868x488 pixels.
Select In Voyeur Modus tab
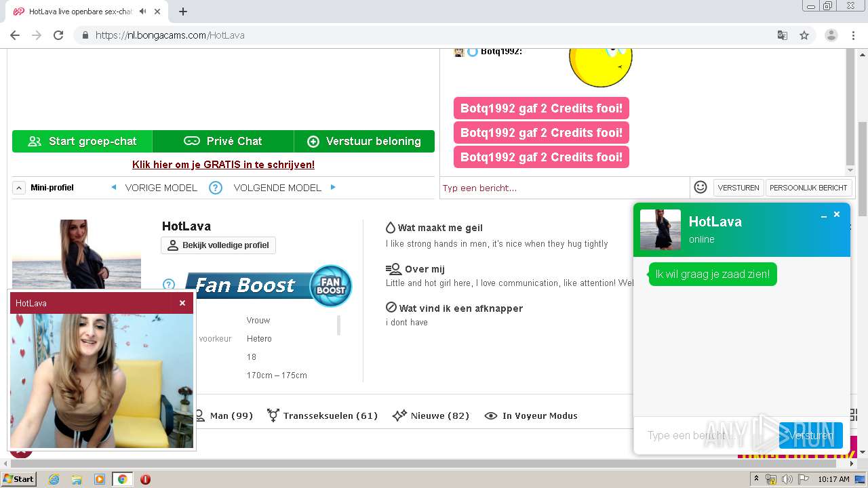coord(531,415)
